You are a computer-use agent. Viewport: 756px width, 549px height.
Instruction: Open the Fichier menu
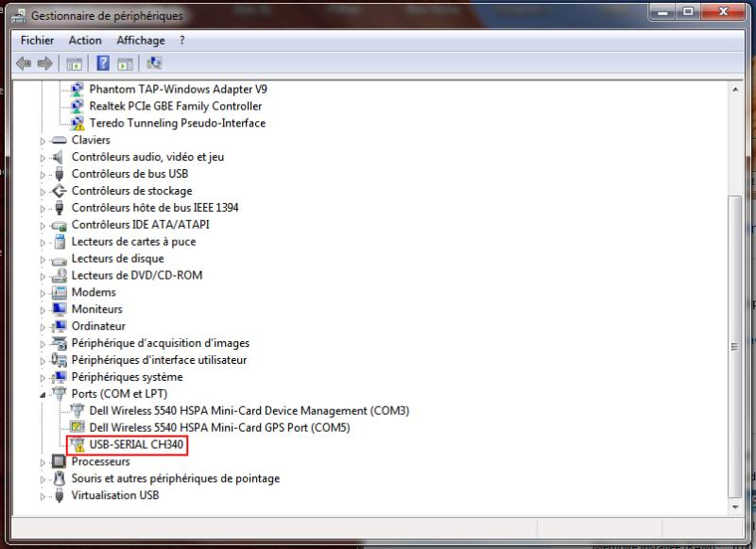pos(37,41)
